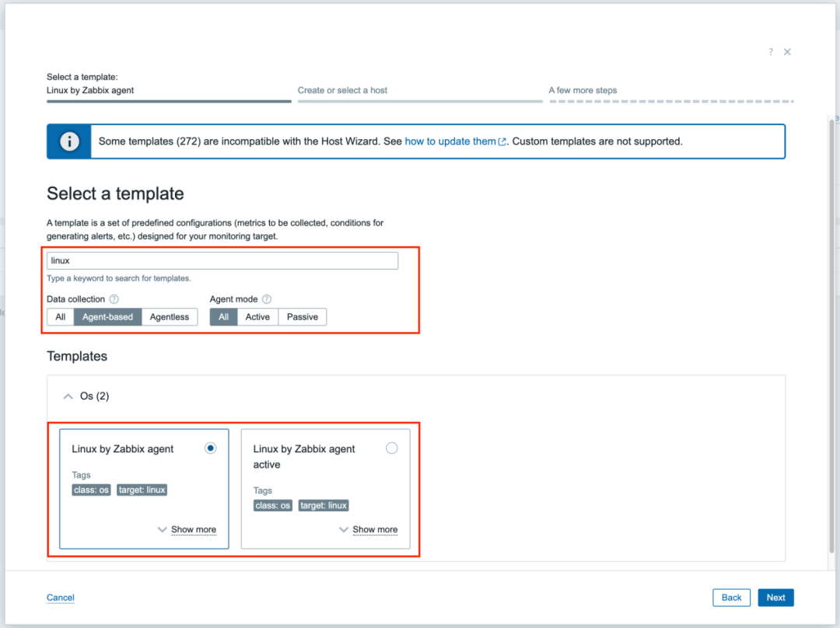The image size is (840, 628).
Task: Click 'target: linux' tag on Linux by Zabbix agent
Action: (142, 490)
